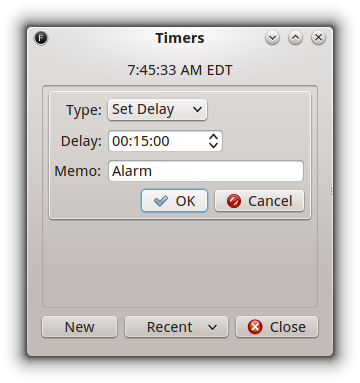Expand the Recent timers dropdown button
The height and width of the screenshot is (383, 360).
tap(176, 327)
